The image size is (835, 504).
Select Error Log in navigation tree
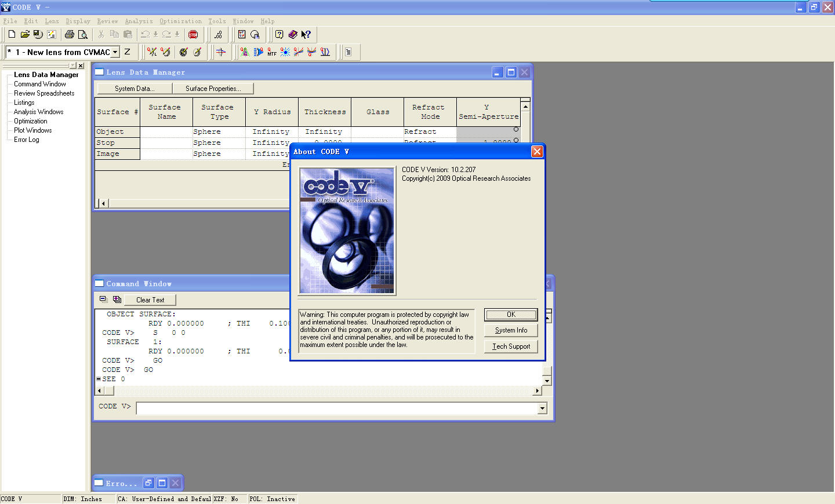(27, 140)
